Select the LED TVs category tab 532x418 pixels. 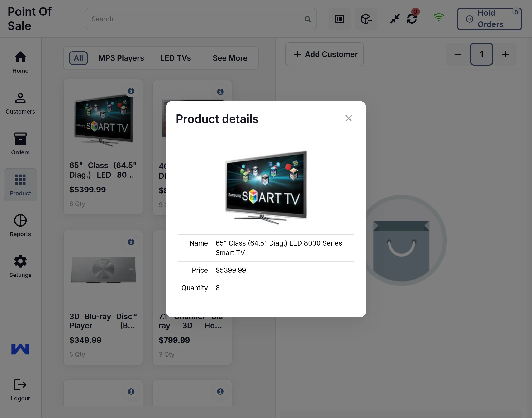point(175,58)
